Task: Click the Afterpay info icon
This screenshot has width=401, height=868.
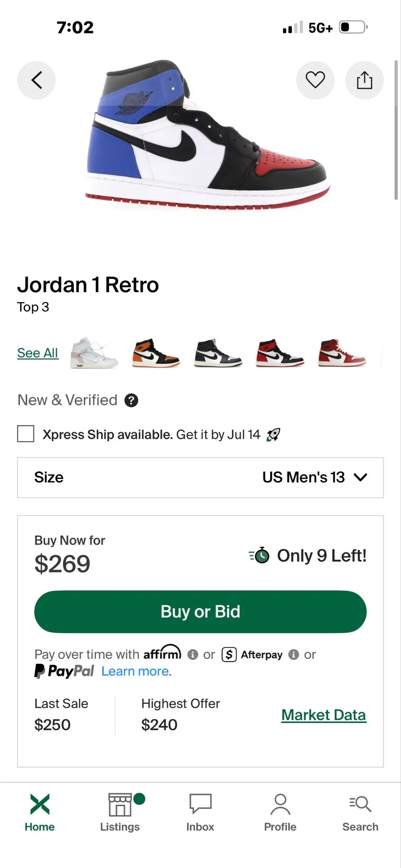Action: 294,654
